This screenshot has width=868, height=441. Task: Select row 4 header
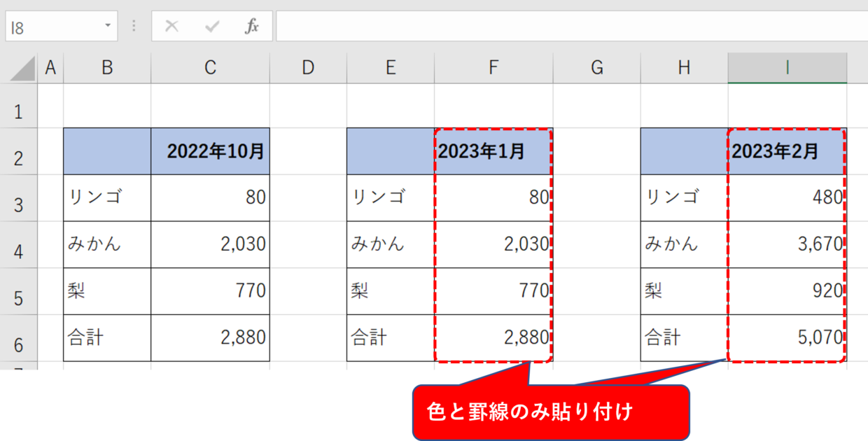(x=18, y=244)
